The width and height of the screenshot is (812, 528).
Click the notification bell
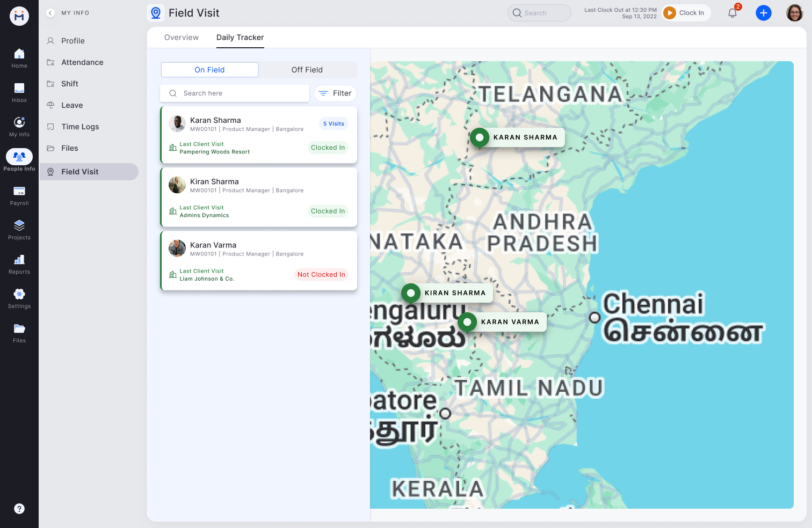pos(732,12)
